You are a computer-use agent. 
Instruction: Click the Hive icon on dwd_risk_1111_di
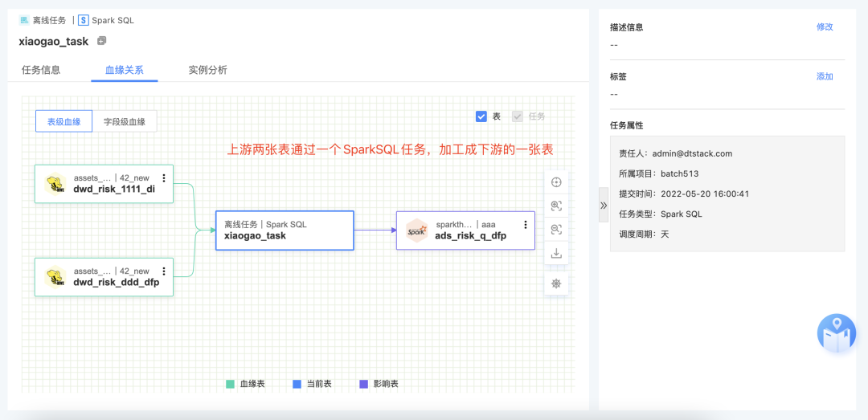tap(55, 184)
